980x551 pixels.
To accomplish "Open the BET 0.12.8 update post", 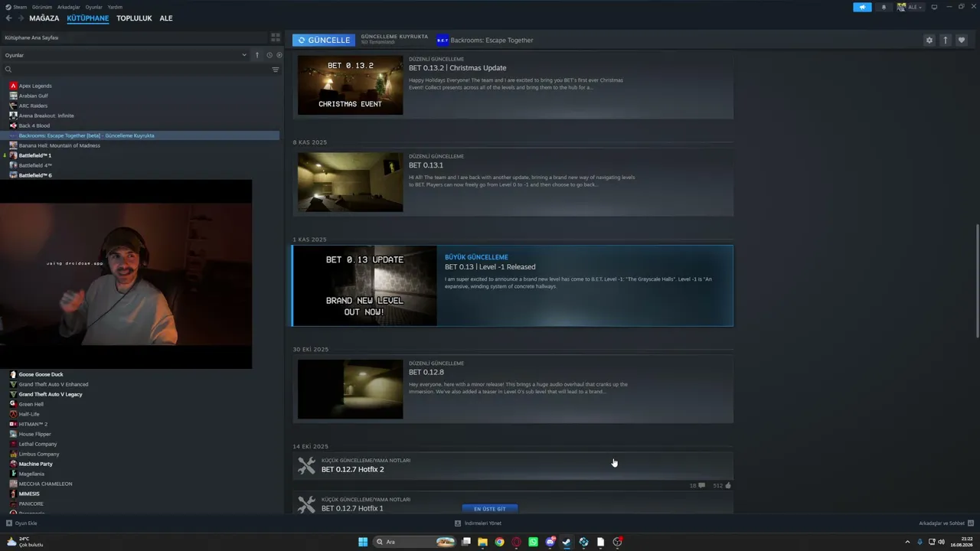I will coord(512,390).
